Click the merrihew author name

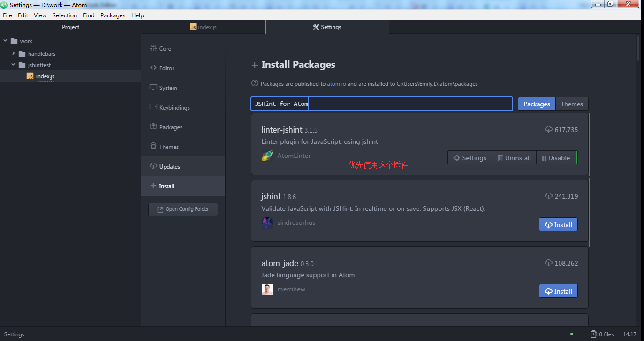291,289
